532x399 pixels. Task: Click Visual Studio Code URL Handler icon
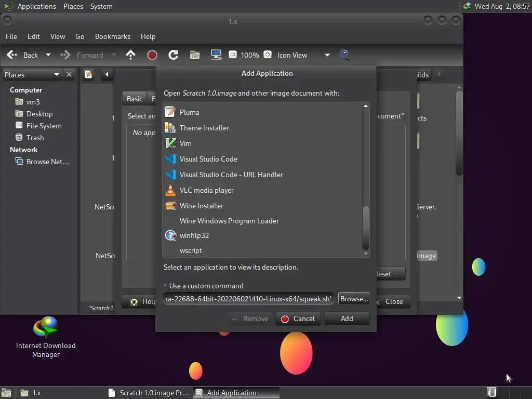coord(170,175)
